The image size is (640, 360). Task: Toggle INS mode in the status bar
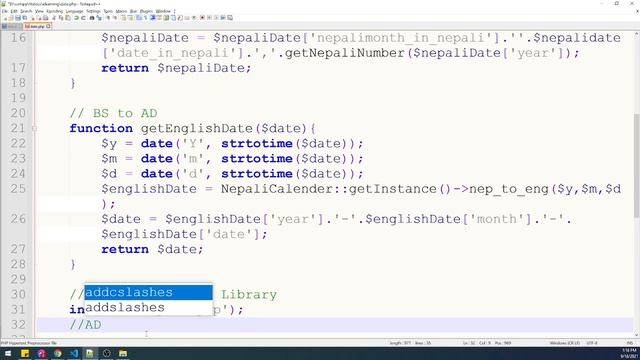[630, 343]
